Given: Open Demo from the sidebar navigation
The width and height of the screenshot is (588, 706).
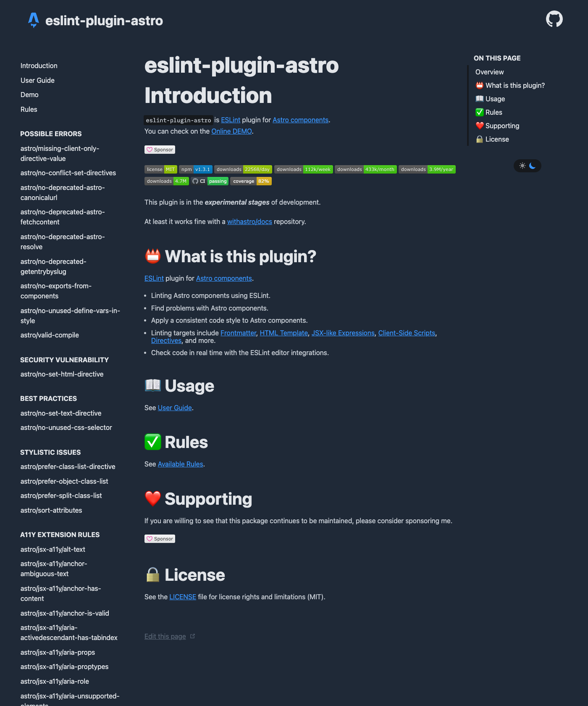Looking at the screenshot, I should (29, 95).
